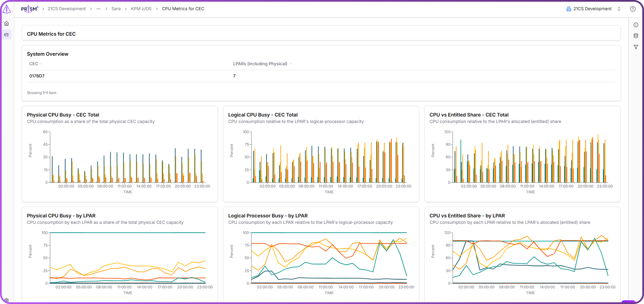Open the filter funnel icon

coord(636,47)
